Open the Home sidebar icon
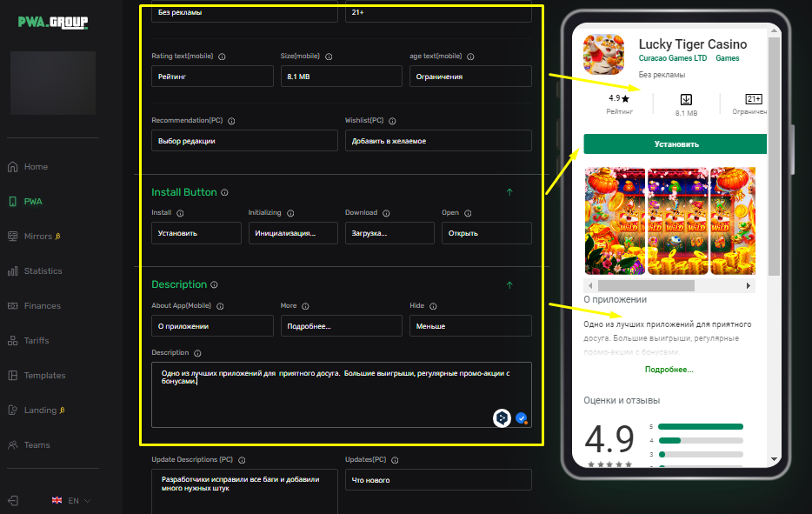 13,167
